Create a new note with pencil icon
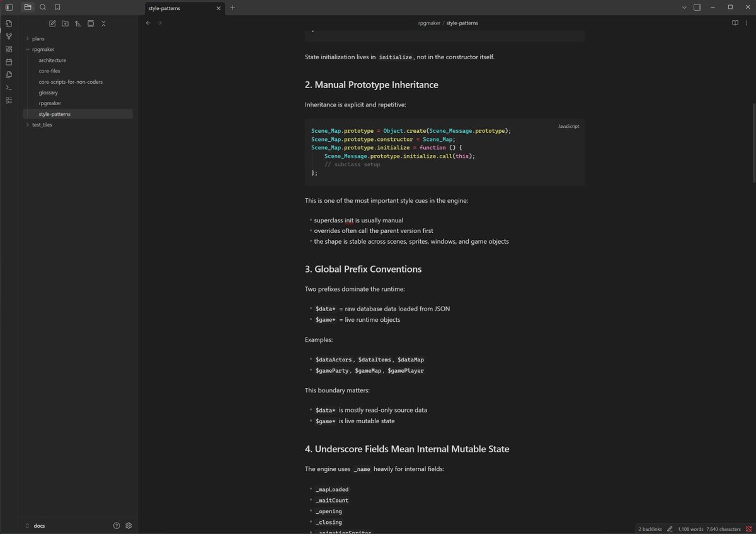The height and width of the screenshot is (534, 756). [x=52, y=23]
